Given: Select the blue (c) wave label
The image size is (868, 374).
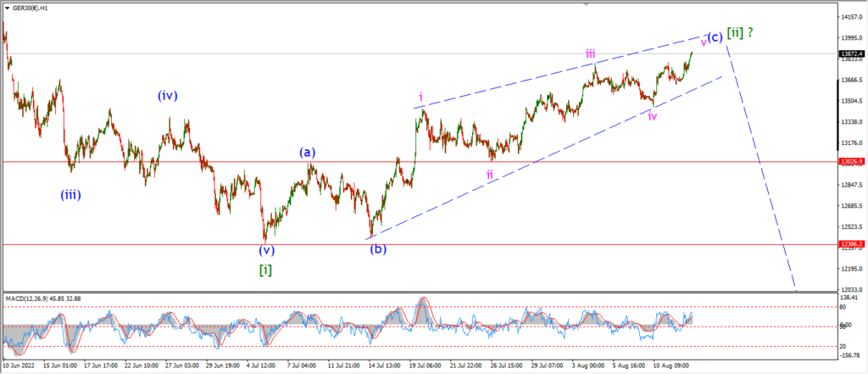Looking at the screenshot, I should pos(715,37).
